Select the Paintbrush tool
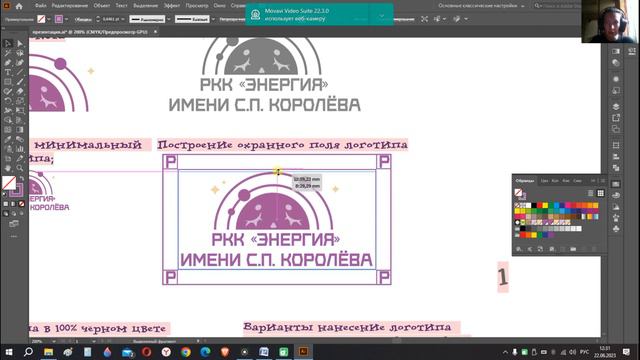Image resolution: width=640 pixels, height=360 pixels. (20, 82)
